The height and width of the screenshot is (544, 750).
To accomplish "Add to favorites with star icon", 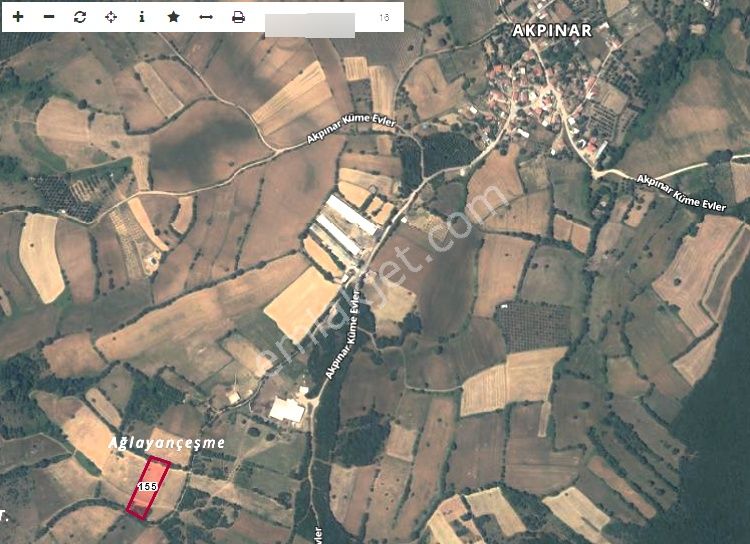I will [x=174, y=17].
